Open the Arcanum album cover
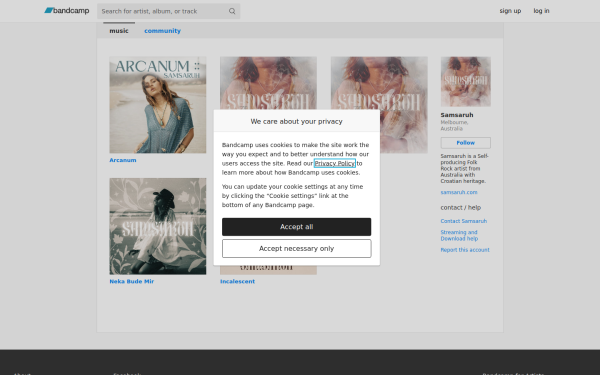600x375 pixels. (158, 105)
